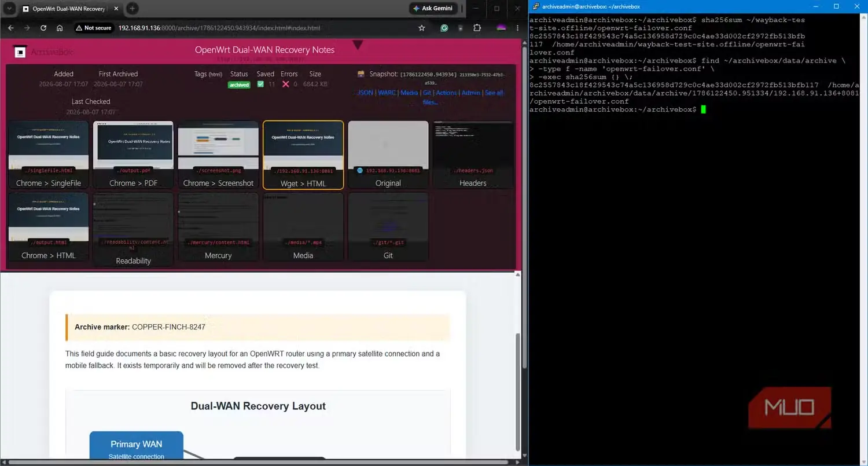Open the tab search dropdown in Chrome
The height and width of the screenshot is (466, 868).
pyautogui.click(x=9, y=9)
